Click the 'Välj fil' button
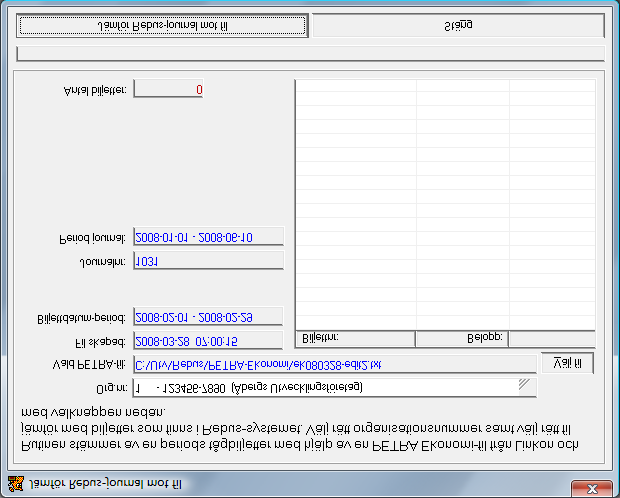The height and width of the screenshot is (498, 620). pyautogui.click(x=567, y=363)
